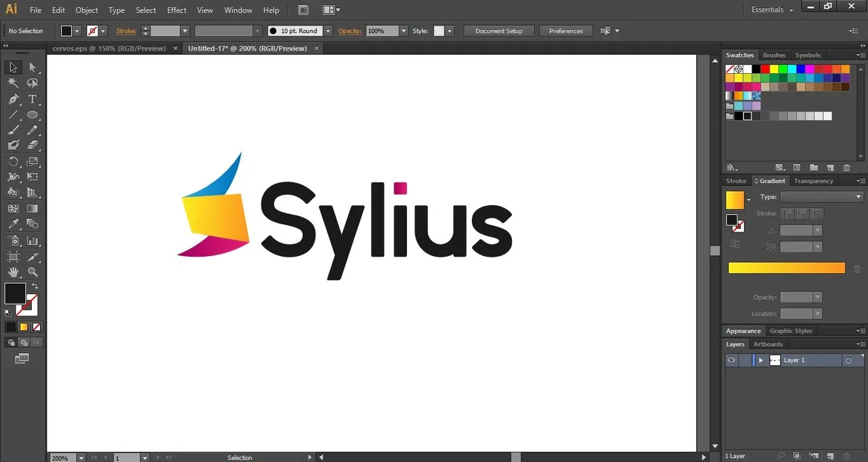Screen dimensions: 868x462
Task: Open the Window menu
Action: tap(238, 10)
